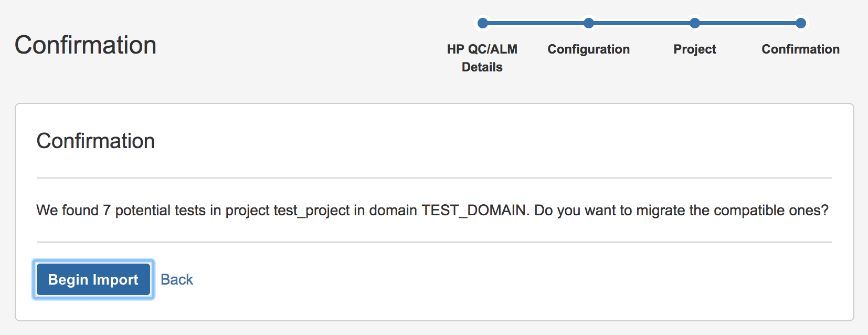Open the HP QC/ALM Details step label

point(482,58)
